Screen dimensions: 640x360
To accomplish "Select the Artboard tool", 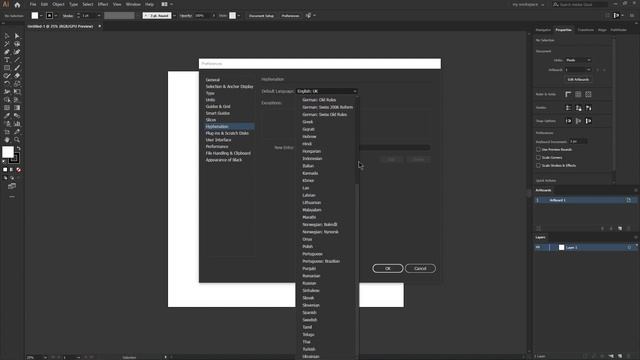I will coord(7,131).
